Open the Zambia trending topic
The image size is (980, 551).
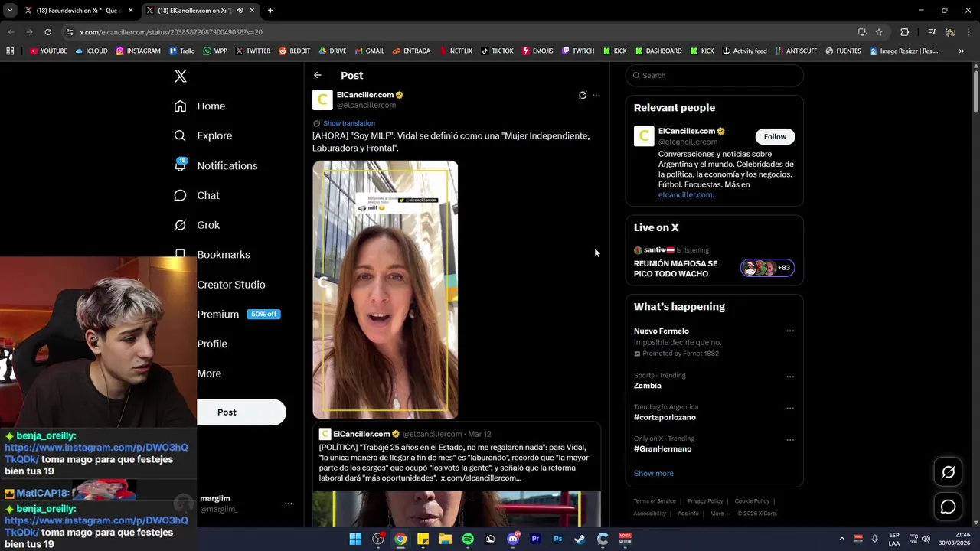(647, 386)
